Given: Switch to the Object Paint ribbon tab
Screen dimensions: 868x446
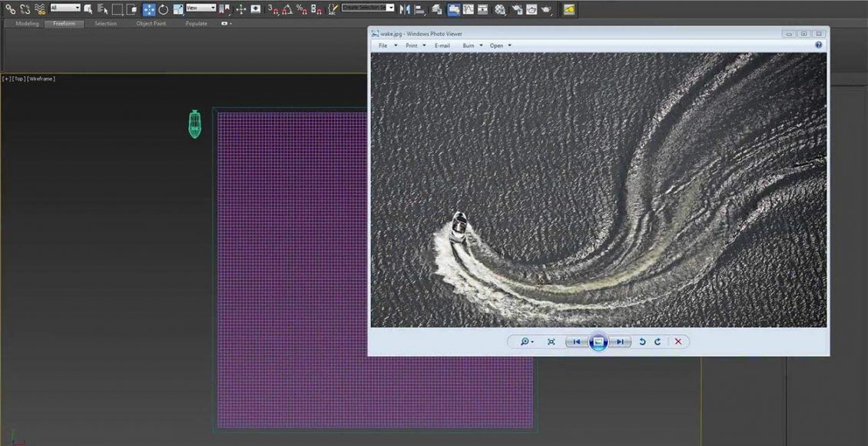Looking at the screenshot, I should [151, 24].
